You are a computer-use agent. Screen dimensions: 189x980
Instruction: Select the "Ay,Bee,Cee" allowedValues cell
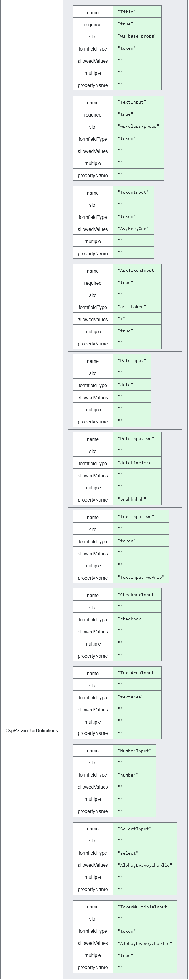(x=133, y=229)
